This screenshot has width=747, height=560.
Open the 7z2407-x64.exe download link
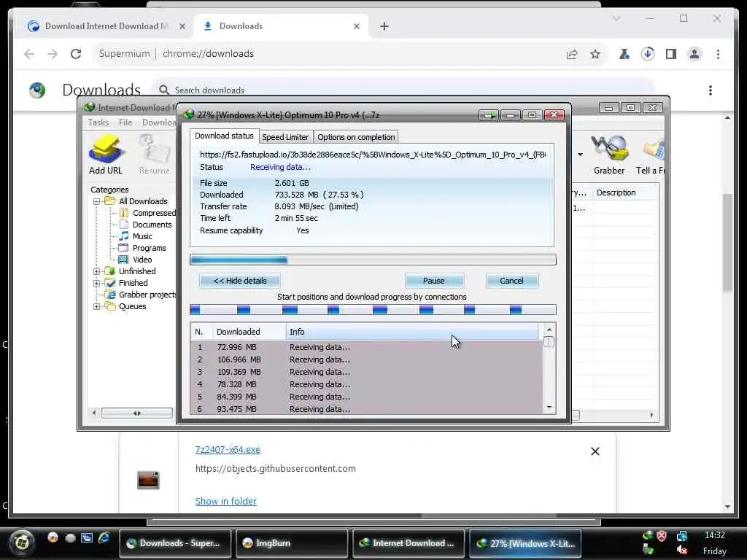[228, 449]
